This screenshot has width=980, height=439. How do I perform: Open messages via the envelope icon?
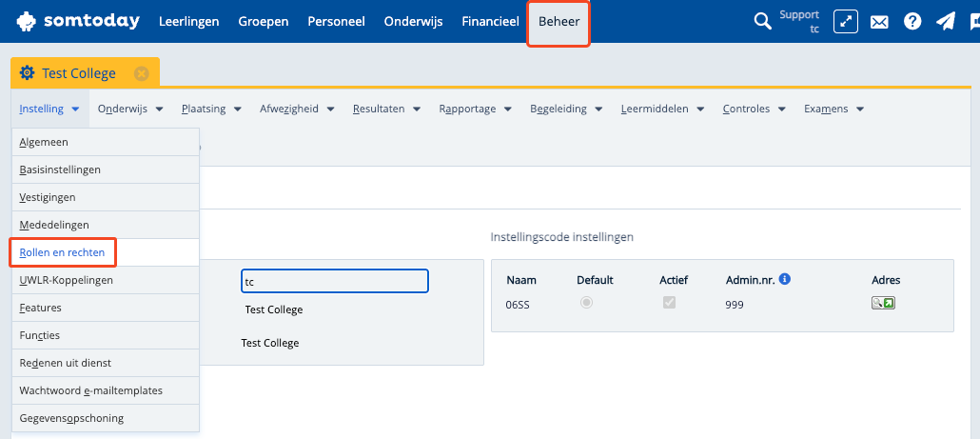click(879, 21)
